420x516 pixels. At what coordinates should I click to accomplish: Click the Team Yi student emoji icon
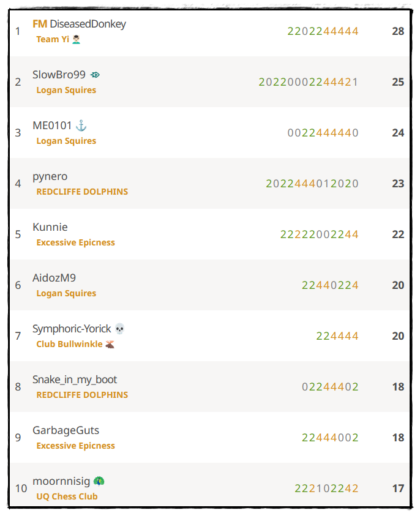76,39
